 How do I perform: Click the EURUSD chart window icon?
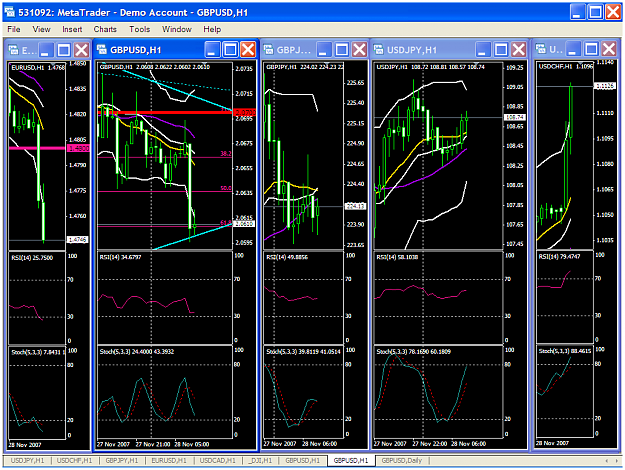coord(14,49)
